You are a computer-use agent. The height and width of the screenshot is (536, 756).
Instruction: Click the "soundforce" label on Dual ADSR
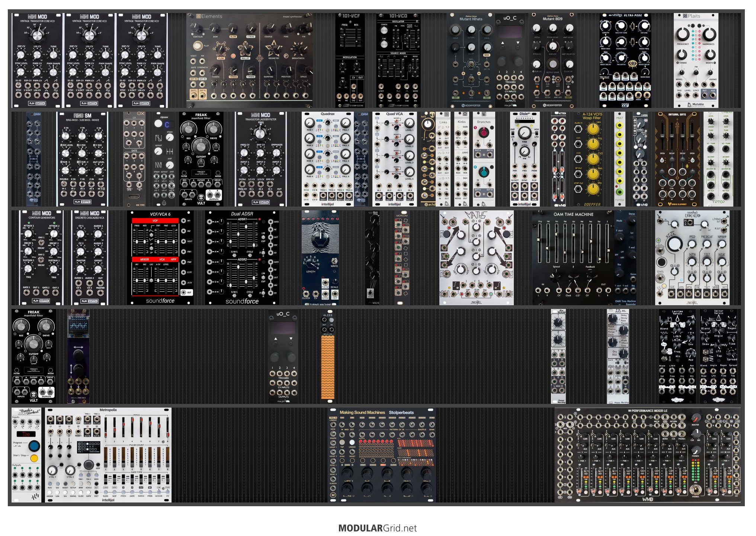[x=242, y=301]
